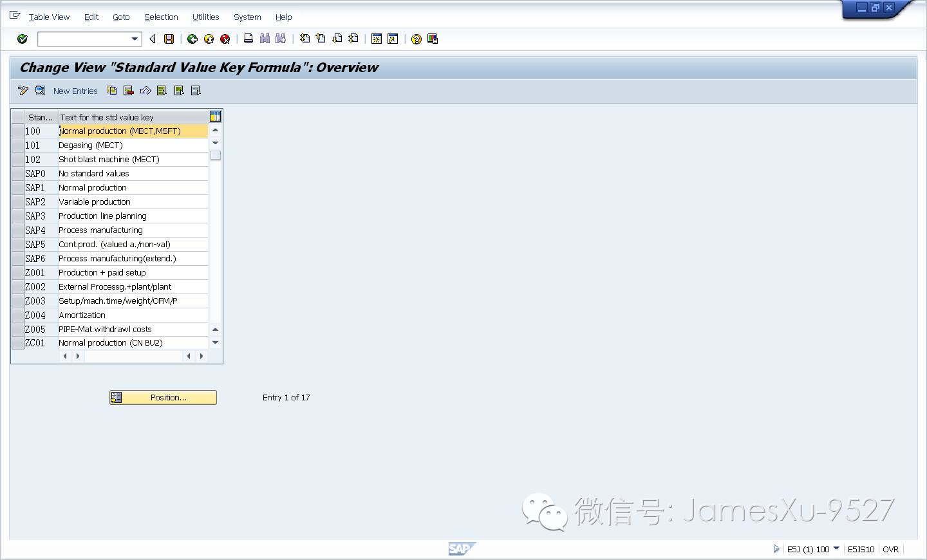
Task: Click 'Amortization' text cell
Action: pos(133,315)
